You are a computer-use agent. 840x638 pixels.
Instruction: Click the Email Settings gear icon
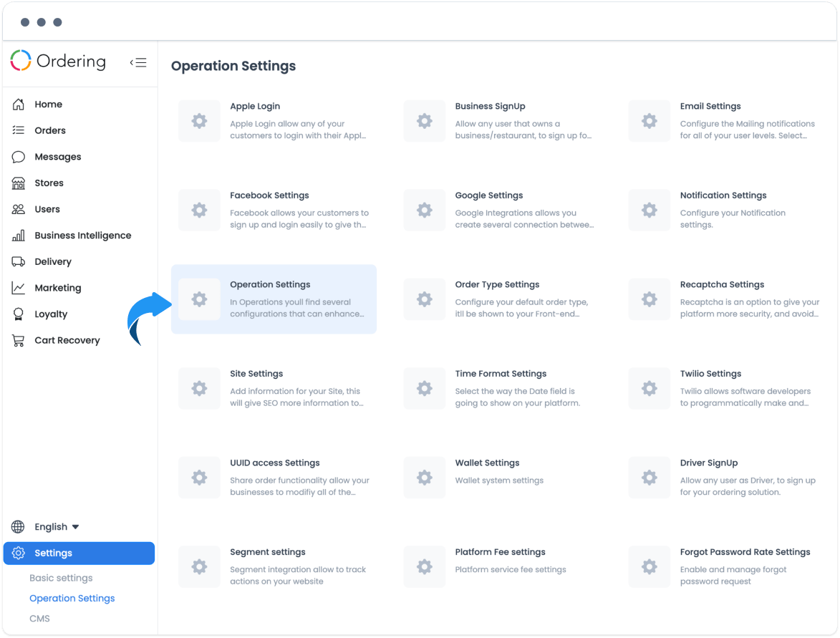(x=650, y=120)
